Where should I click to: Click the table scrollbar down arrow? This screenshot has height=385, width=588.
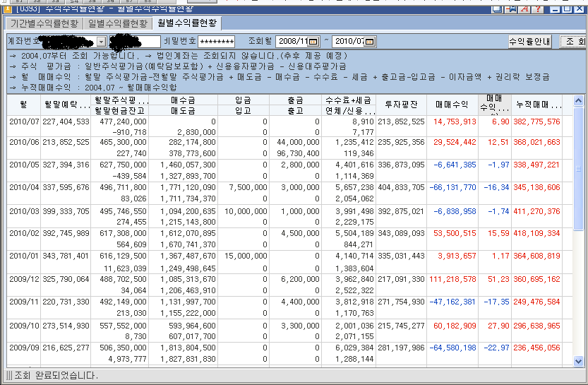pyautogui.click(x=578, y=362)
